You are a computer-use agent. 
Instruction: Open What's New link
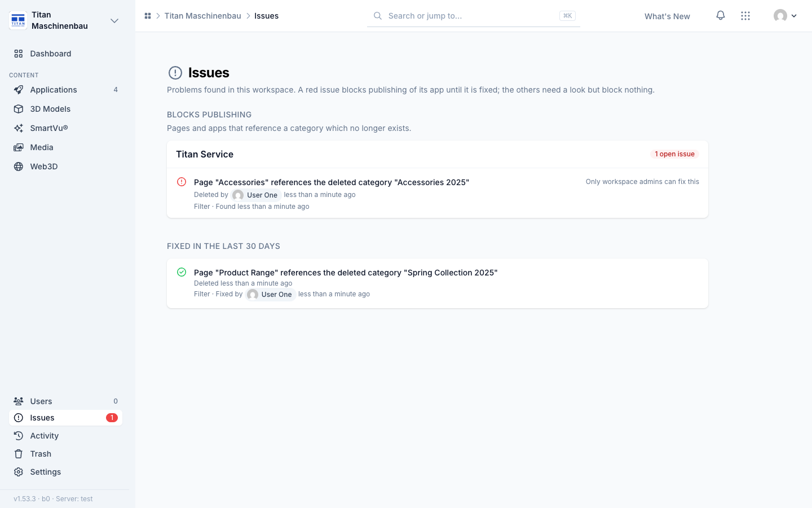tap(667, 16)
